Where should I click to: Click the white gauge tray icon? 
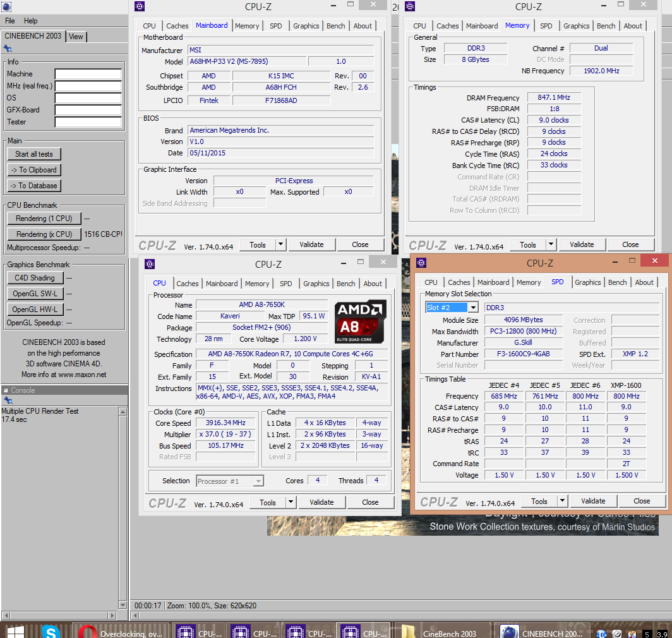pos(616,634)
